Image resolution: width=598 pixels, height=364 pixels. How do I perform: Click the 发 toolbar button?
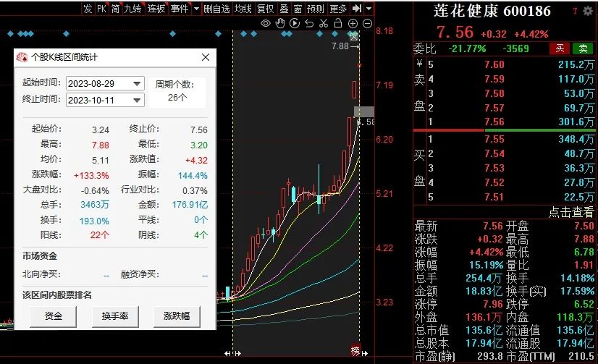click(x=88, y=9)
